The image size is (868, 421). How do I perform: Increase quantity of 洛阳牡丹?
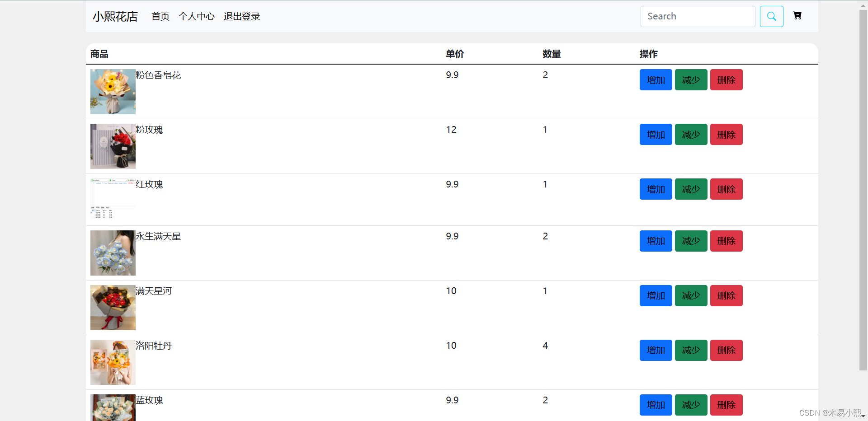(x=656, y=351)
